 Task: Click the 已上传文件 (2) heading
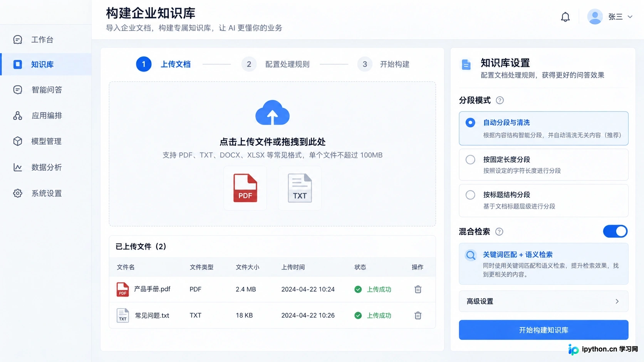coord(141,247)
